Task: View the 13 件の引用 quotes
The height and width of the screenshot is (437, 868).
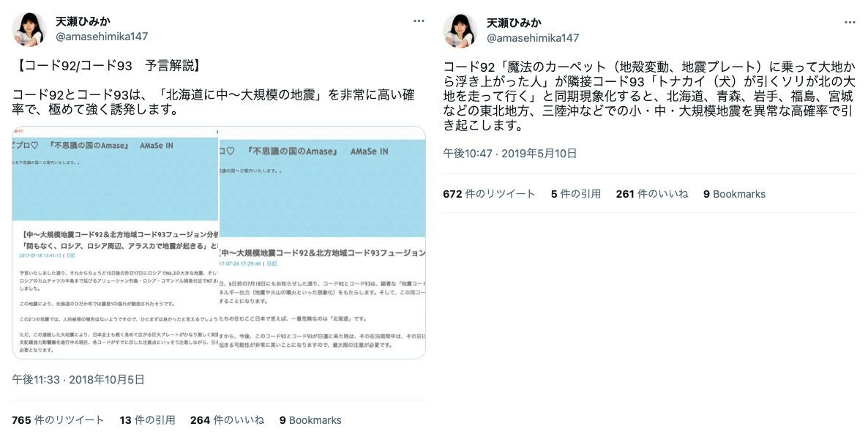Action: 147,420
